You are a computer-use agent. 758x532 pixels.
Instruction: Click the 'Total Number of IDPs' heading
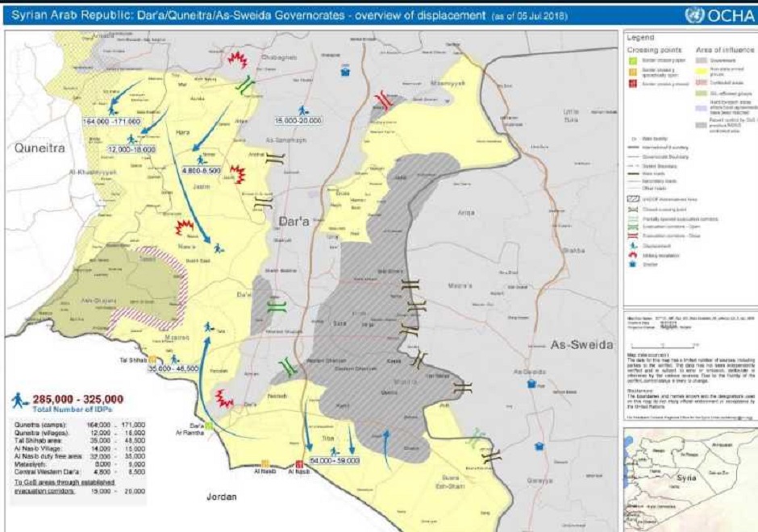click(71, 409)
